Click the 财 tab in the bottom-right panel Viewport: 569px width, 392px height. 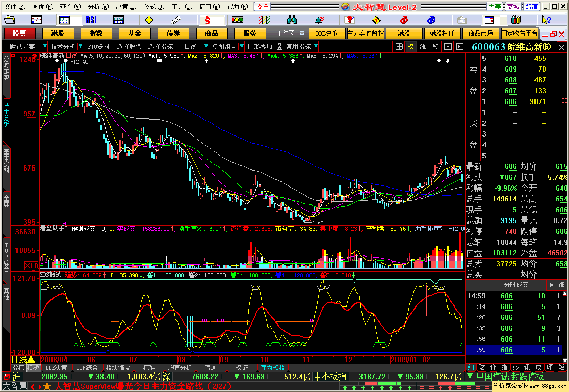[x=481, y=367]
